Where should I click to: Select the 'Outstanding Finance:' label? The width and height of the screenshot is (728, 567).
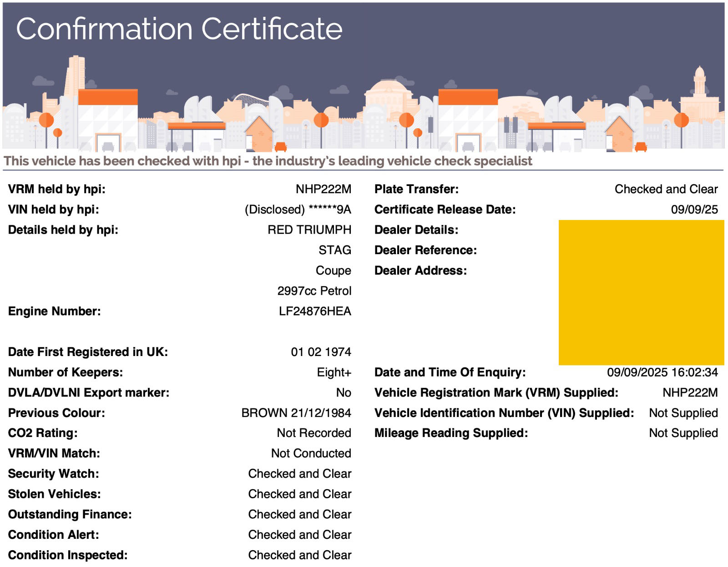point(70,514)
